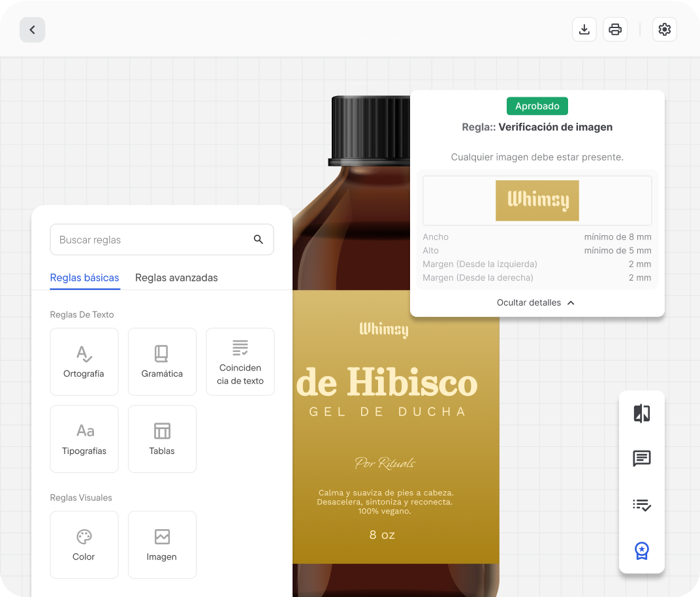Choose the Coincidencia de texto rule

(240, 362)
